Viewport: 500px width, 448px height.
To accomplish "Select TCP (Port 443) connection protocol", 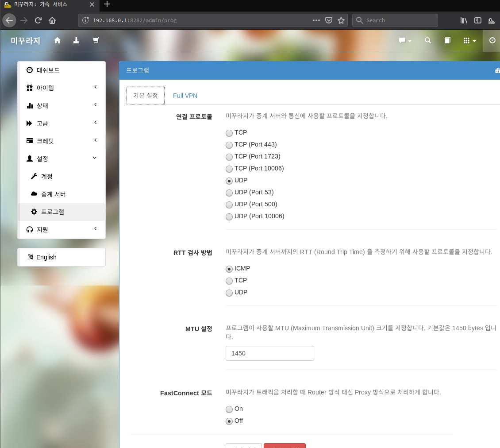I will 229,145.
